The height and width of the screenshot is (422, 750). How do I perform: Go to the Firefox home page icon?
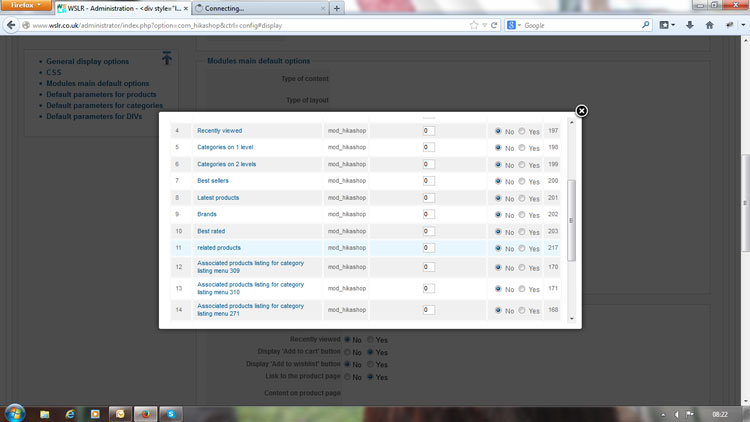(709, 25)
